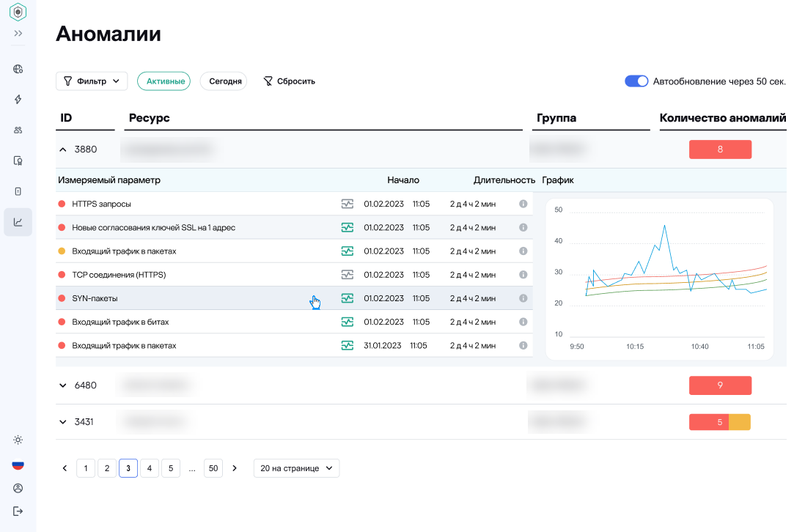The image size is (805, 532).
Task: Show graph for HTTPS запросы row
Action: pyautogui.click(x=348, y=204)
